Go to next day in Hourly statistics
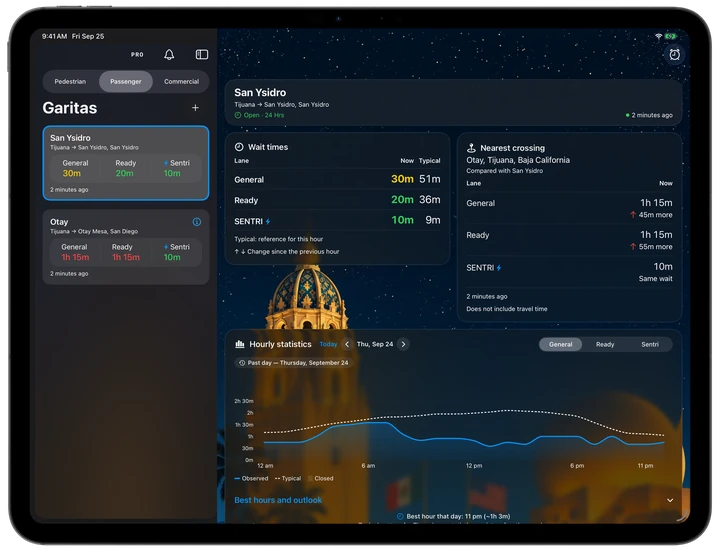Screen dimensions: 720x552 point(403,344)
